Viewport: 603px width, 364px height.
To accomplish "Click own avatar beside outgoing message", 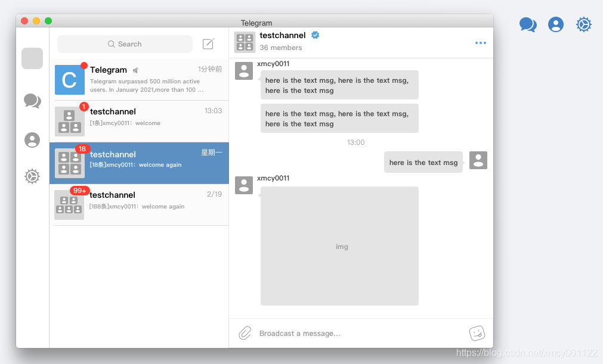I will pyautogui.click(x=478, y=160).
